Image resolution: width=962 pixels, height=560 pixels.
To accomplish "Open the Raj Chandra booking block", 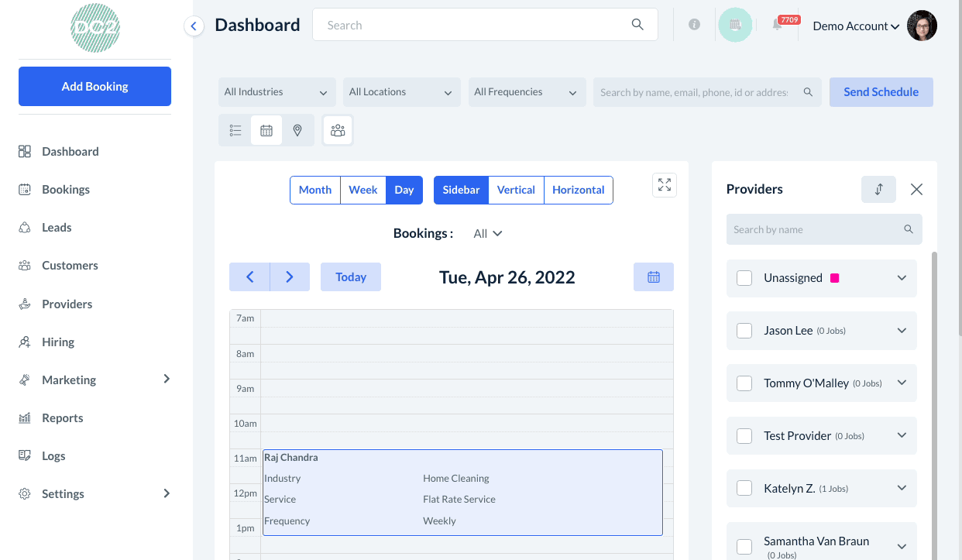I will (x=462, y=493).
